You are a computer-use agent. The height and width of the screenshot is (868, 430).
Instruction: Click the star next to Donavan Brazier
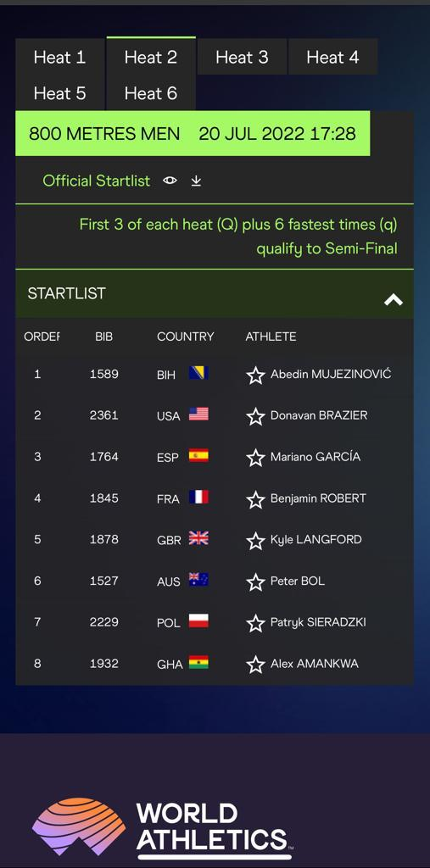(x=255, y=416)
